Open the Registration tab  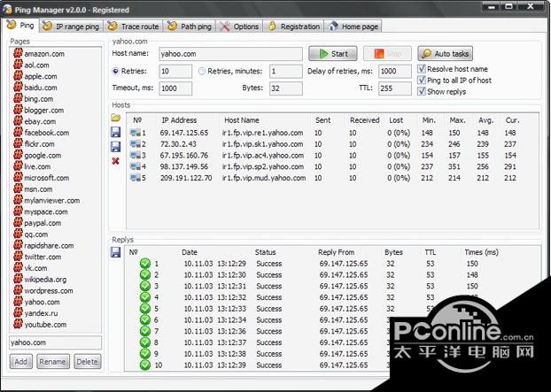(293, 27)
